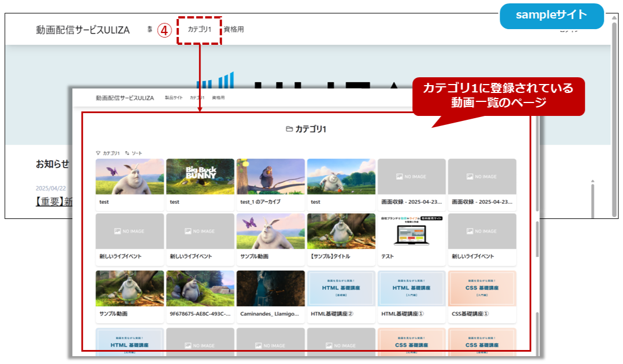The width and height of the screenshot is (623, 364).
Task: Click the folder icon beside the カテゴリ1 heading
Action: (x=289, y=129)
